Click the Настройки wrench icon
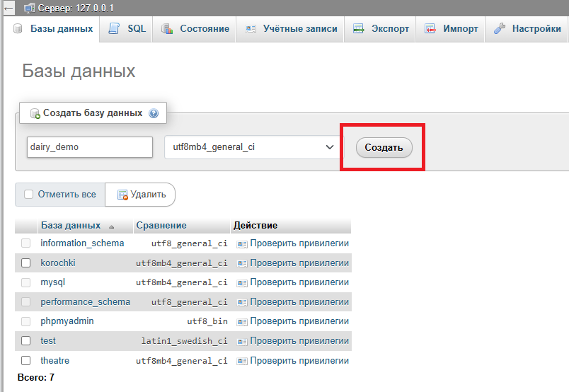 [499, 29]
